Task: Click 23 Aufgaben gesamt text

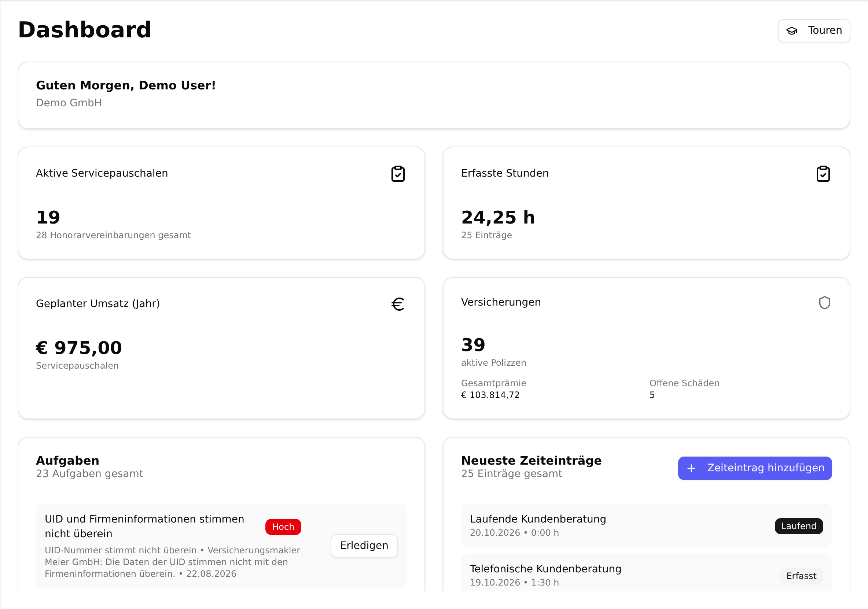Action: (89, 474)
